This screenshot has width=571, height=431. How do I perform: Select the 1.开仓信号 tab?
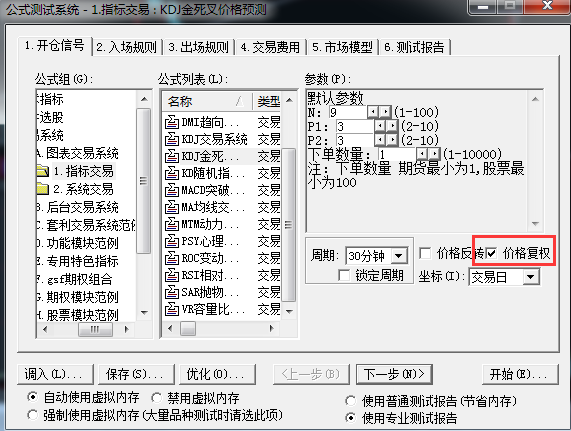pyautogui.click(x=55, y=46)
